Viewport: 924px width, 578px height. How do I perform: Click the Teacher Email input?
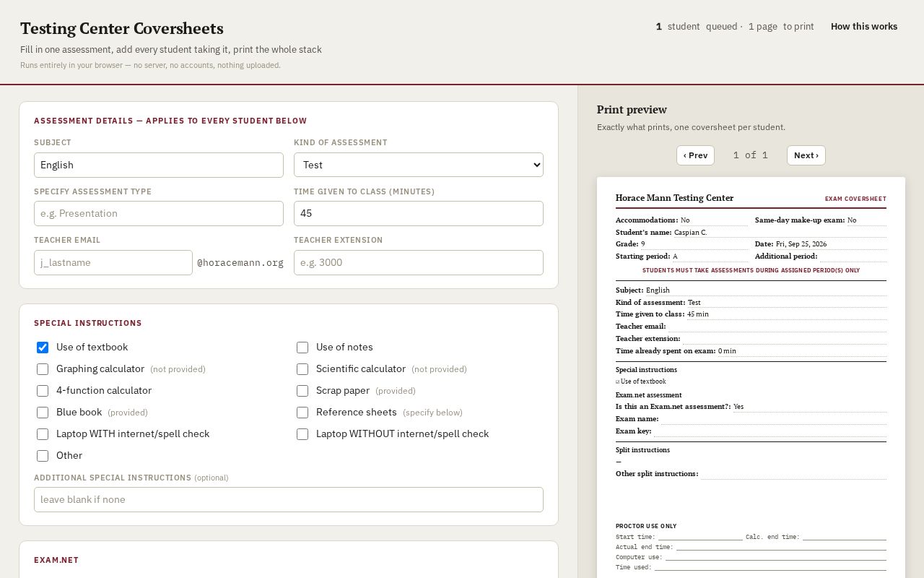point(113,262)
